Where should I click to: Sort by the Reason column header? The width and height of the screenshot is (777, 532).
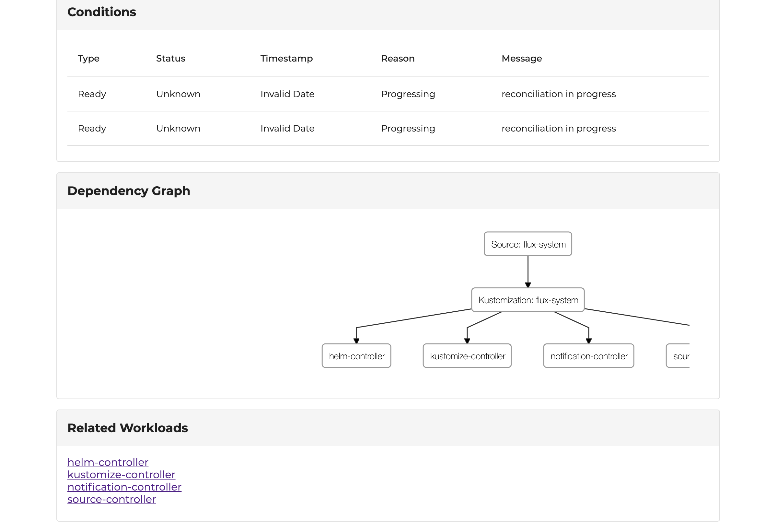(x=398, y=58)
